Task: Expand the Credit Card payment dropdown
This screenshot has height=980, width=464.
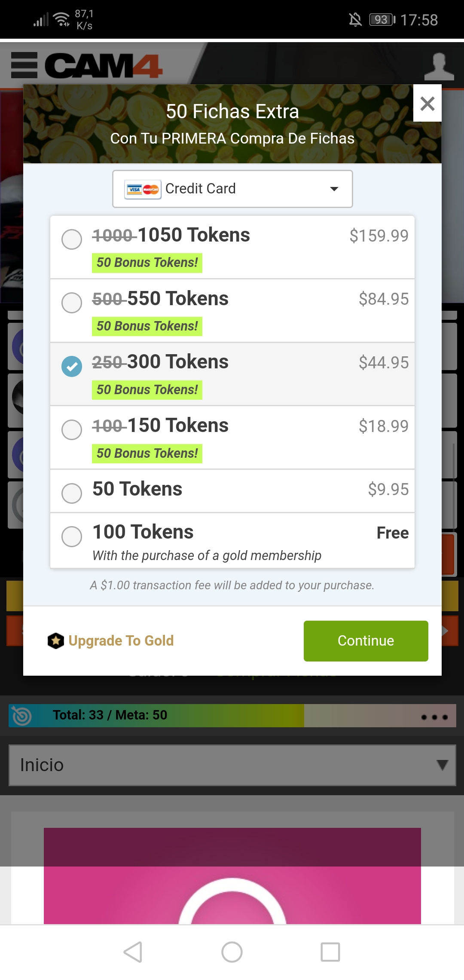Action: (x=232, y=189)
